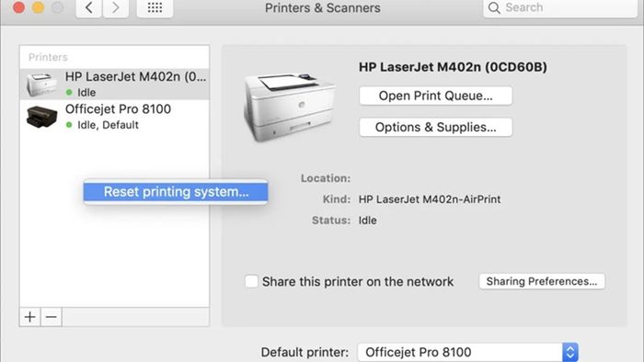
Task: Open the Default printer dropdown
Action: 467,352
